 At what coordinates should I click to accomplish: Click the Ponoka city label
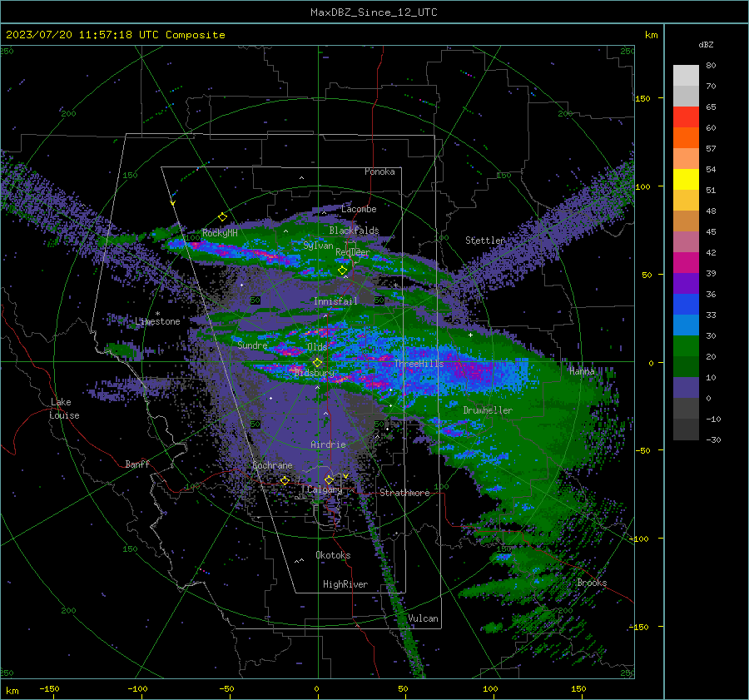coord(379,171)
